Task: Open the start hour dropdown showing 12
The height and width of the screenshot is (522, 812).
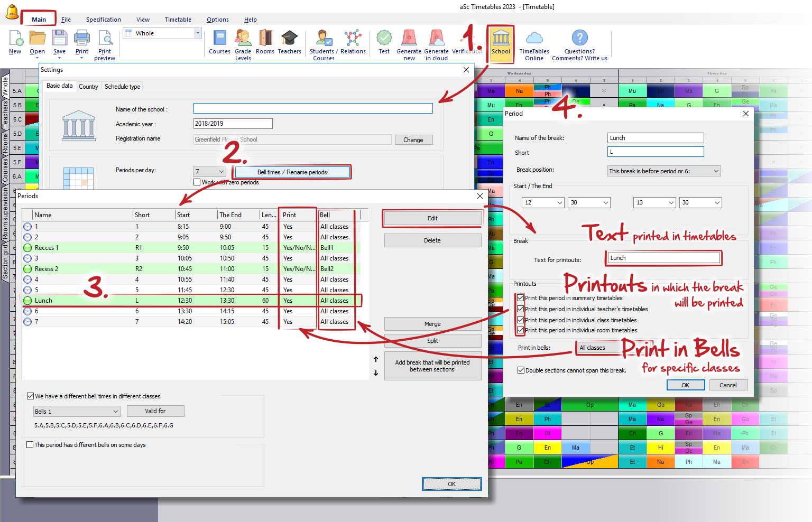Action: click(543, 202)
